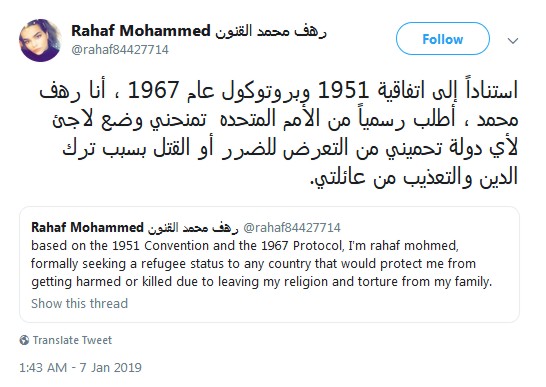The height and width of the screenshot is (387, 546).
Task: Click the quoted text line about leaving my religion
Action: tap(262, 281)
